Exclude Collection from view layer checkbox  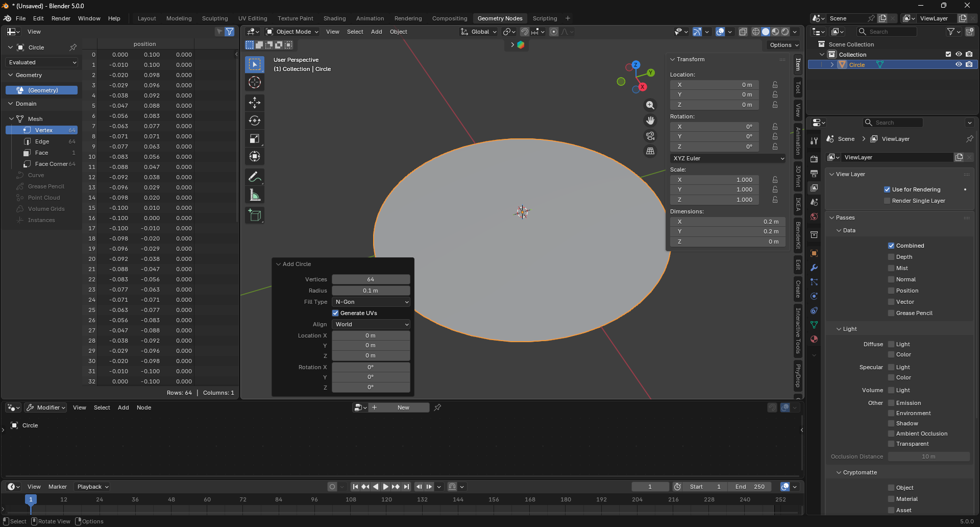(x=948, y=55)
